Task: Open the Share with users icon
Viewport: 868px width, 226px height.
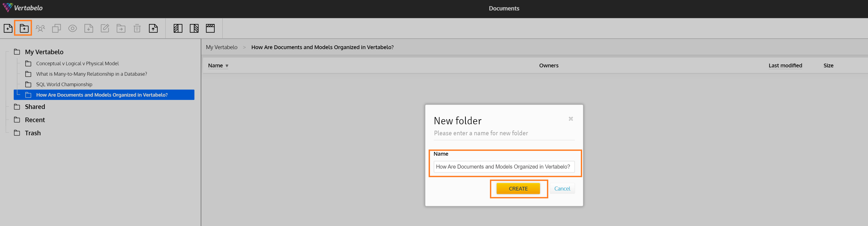Action: coord(40,29)
